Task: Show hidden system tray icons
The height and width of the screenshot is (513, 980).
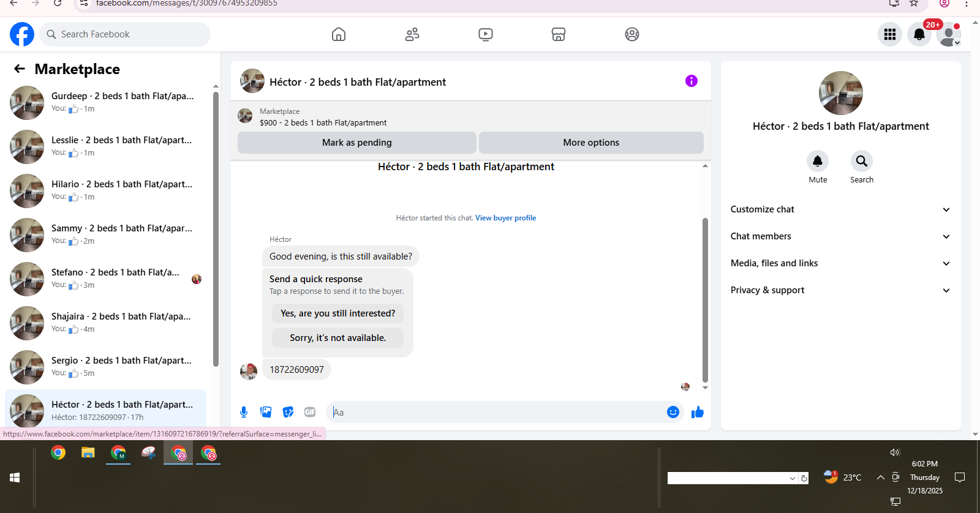Action: click(x=880, y=477)
